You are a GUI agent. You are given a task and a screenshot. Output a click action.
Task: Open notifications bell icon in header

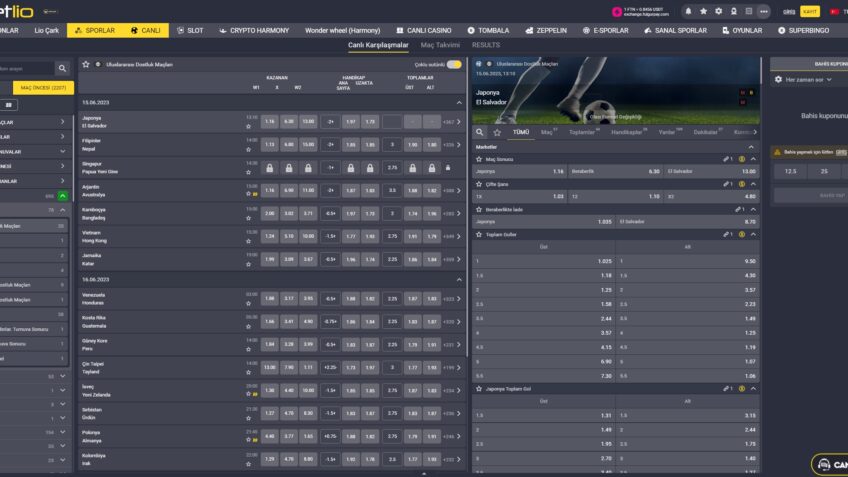(x=688, y=11)
